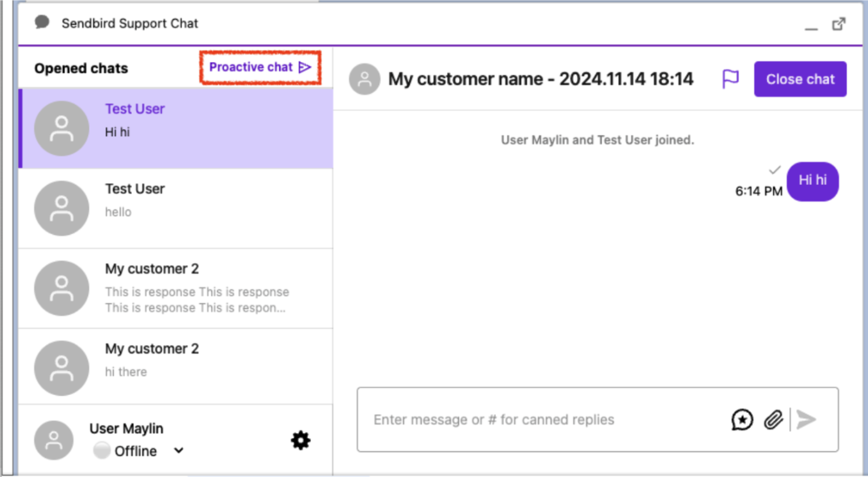This screenshot has width=868, height=477.
Task: Click the 'Opened chats' heading
Action: (x=81, y=68)
